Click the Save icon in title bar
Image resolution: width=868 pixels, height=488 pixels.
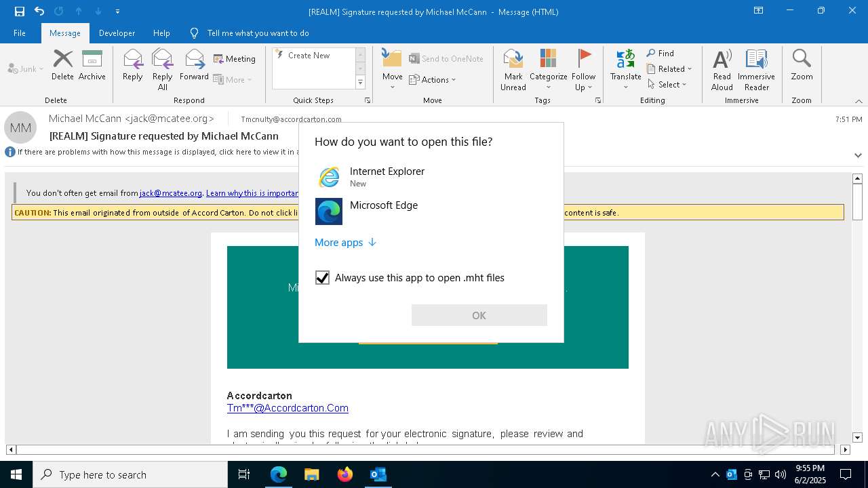(x=20, y=12)
